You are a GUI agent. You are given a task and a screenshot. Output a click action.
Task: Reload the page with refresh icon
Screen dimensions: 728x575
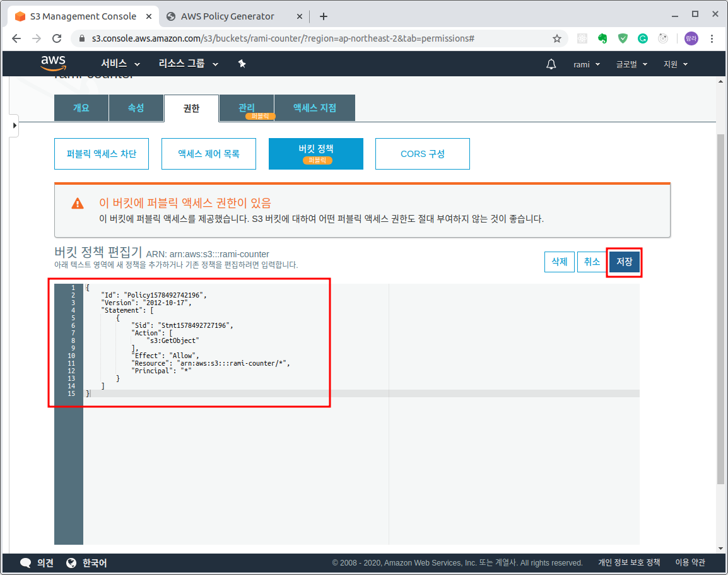[x=57, y=38]
